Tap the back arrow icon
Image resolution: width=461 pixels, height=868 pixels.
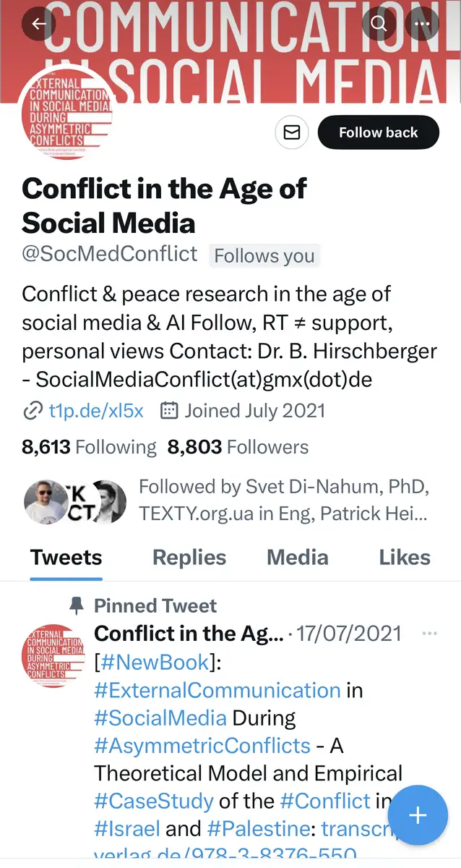click(x=39, y=24)
